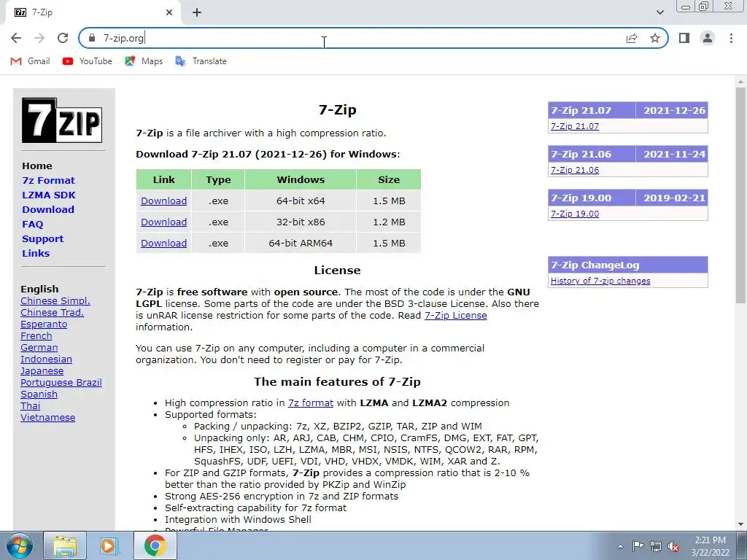The image size is (747, 560).
Task: Go to Home in site menu
Action: coord(37,166)
